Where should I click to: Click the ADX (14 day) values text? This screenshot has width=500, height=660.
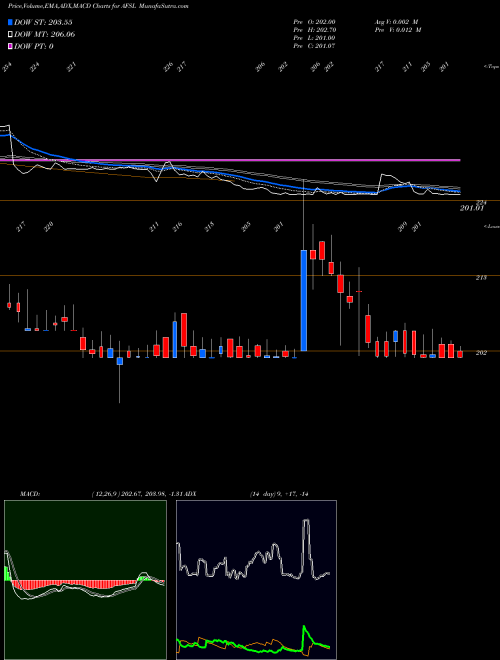click(279, 494)
